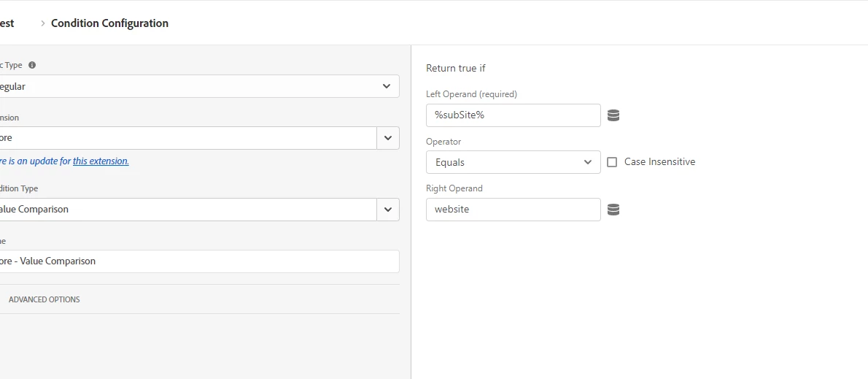868x379 pixels.
Task: Click the breadcrumb separator chevron icon
Action: click(x=43, y=23)
